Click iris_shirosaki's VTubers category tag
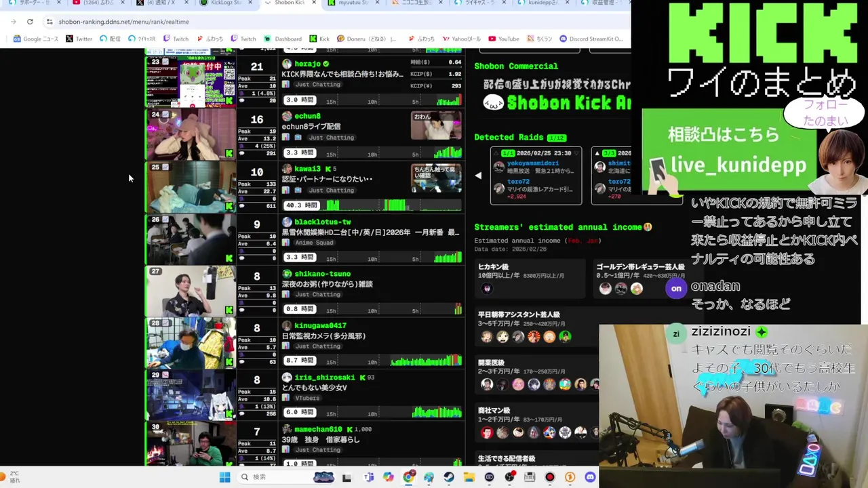The height and width of the screenshot is (488, 868). coord(307,399)
